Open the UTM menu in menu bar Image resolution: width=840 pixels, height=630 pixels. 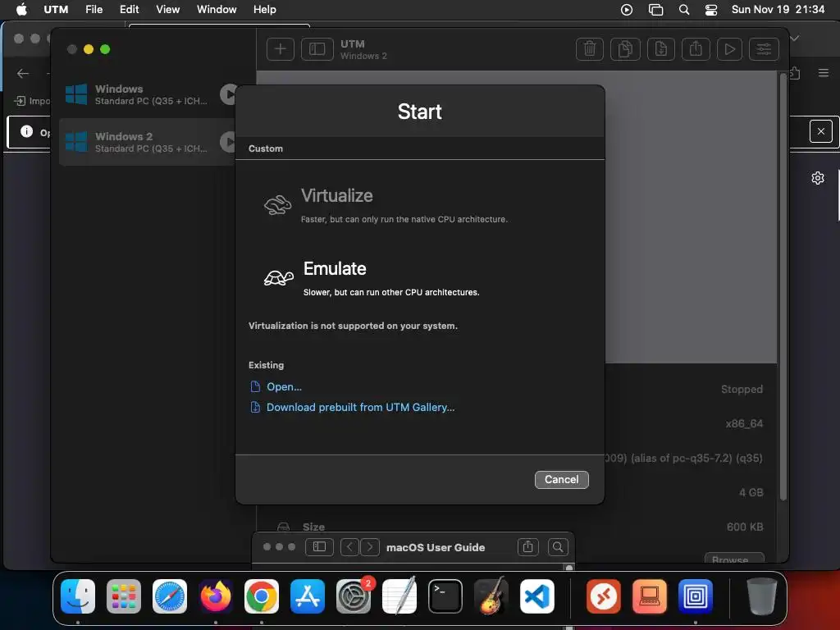click(56, 9)
